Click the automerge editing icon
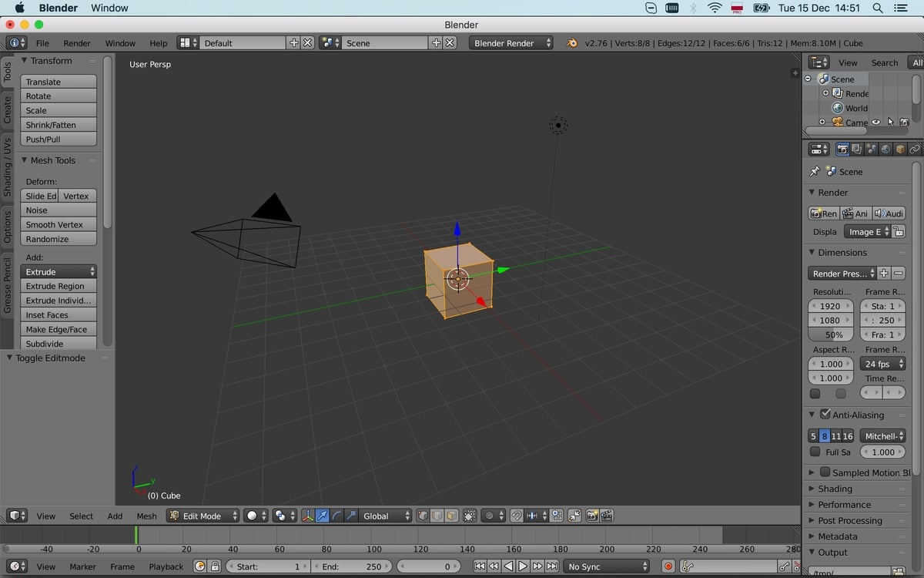This screenshot has height=578, width=924. pyautogui.click(x=574, y=516)
